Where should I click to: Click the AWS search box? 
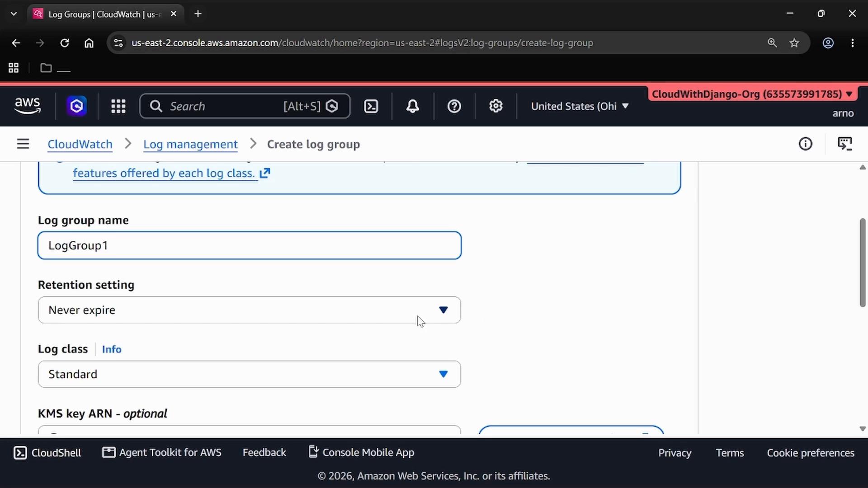(245, 106)
